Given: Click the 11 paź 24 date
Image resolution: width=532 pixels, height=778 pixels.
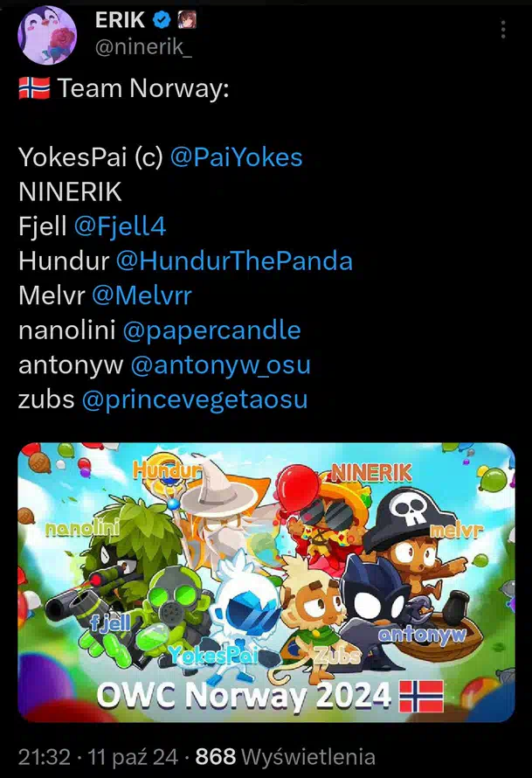Looking at the screenshot, I should 133,757.
